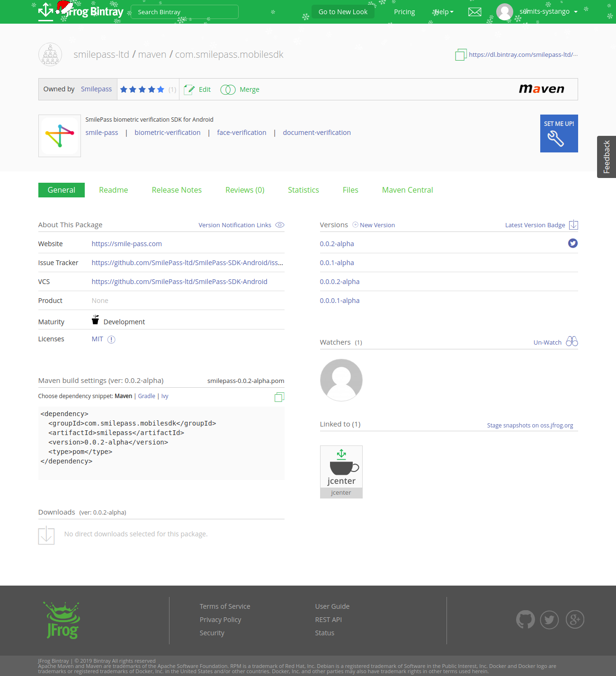
Task: Click the Development maturity icon
Action: pyautogui.click(x=95, y=320)
